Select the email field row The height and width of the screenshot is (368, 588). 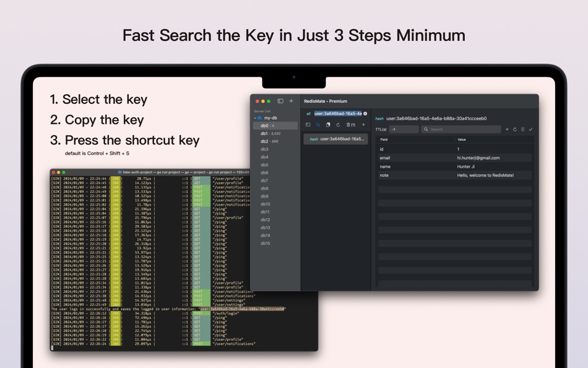(x=455, y=158)
